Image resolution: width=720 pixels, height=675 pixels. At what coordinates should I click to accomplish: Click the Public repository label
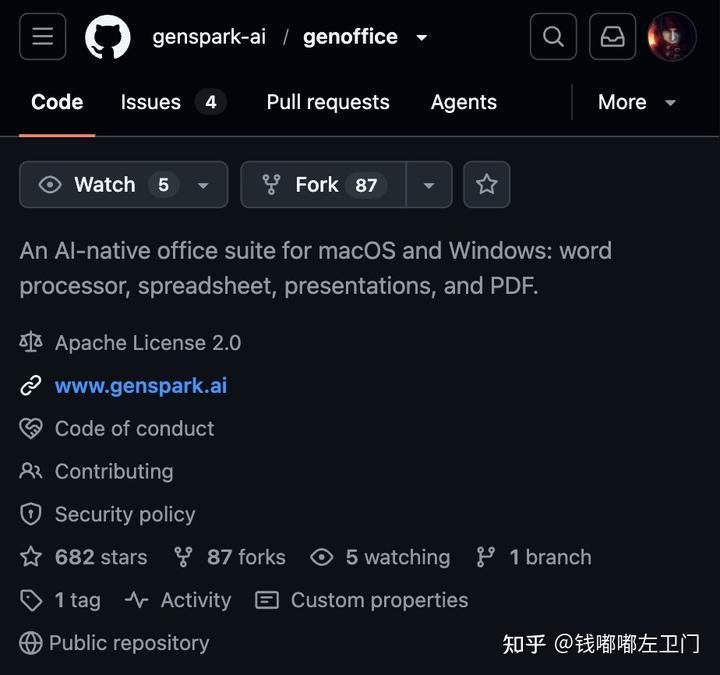tap(129, 643)
